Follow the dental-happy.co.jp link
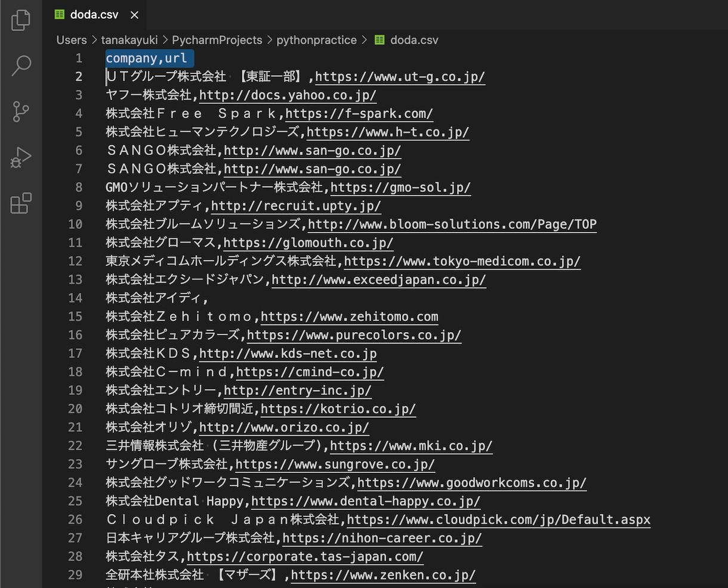 (x=366, y=502)
